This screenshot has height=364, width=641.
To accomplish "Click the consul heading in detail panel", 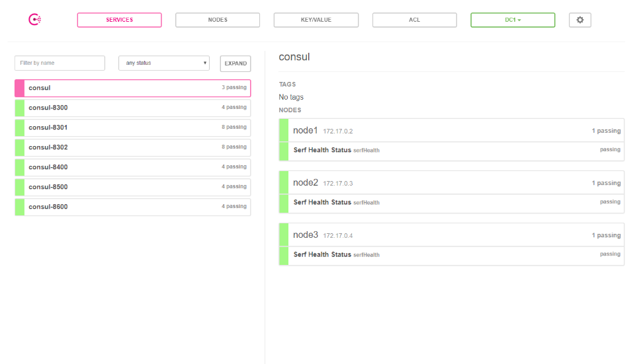I will coord(294,57).
